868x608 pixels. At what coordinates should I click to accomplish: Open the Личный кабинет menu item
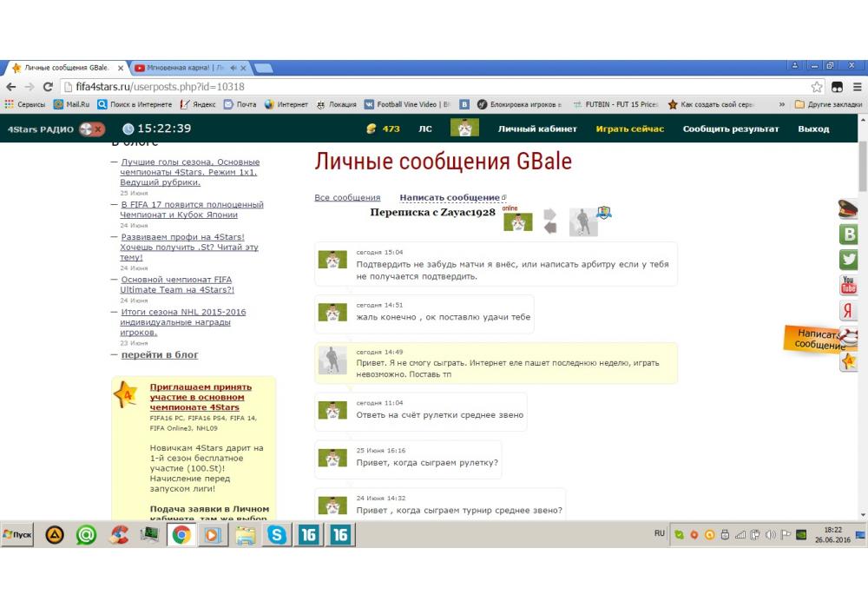click(536, 129)
